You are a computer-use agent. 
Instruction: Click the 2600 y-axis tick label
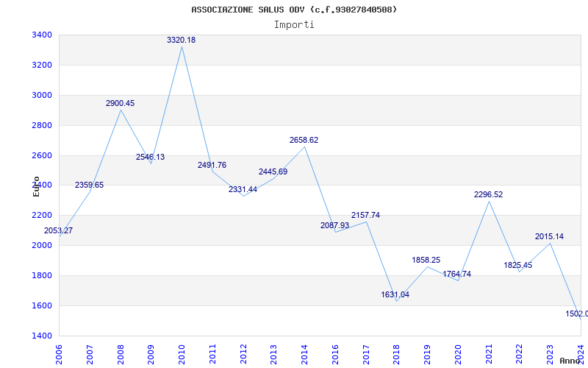(42, 155)
